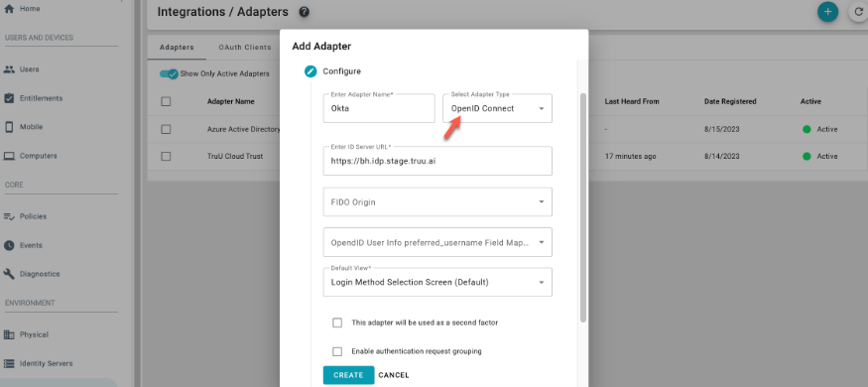
Task: Click the add adapter plus button
Action: point(827,12)
